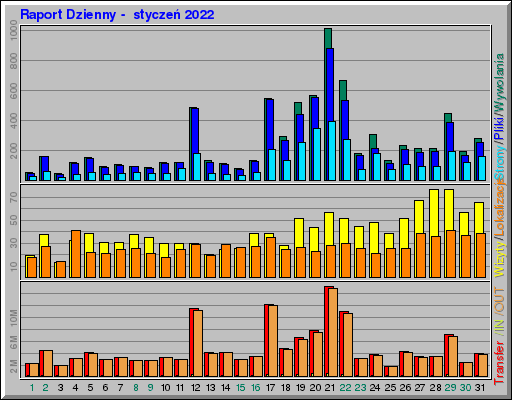The image size is (512, 400).
Task: Click day label 15 on the x-axis
Action: [x=240, y=388]
